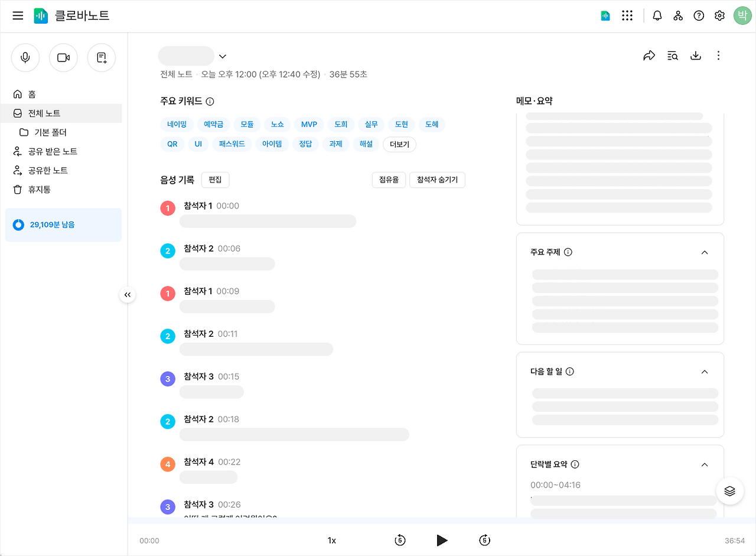
Task: Open the hamburger main menu
Action: coord(18,16)
